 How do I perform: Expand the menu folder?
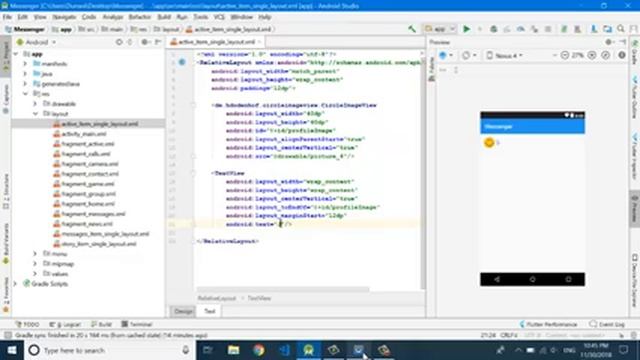(36, 254)
